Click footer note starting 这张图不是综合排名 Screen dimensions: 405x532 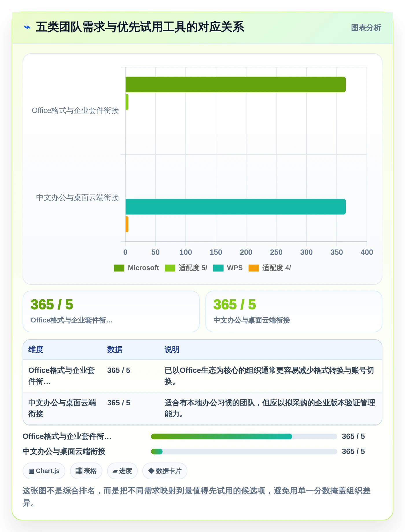(197, 497)
